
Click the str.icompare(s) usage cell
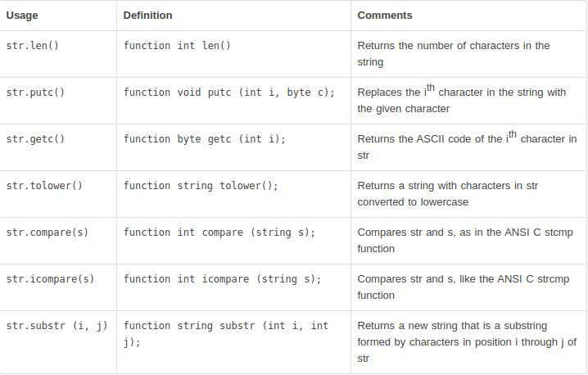50,279
